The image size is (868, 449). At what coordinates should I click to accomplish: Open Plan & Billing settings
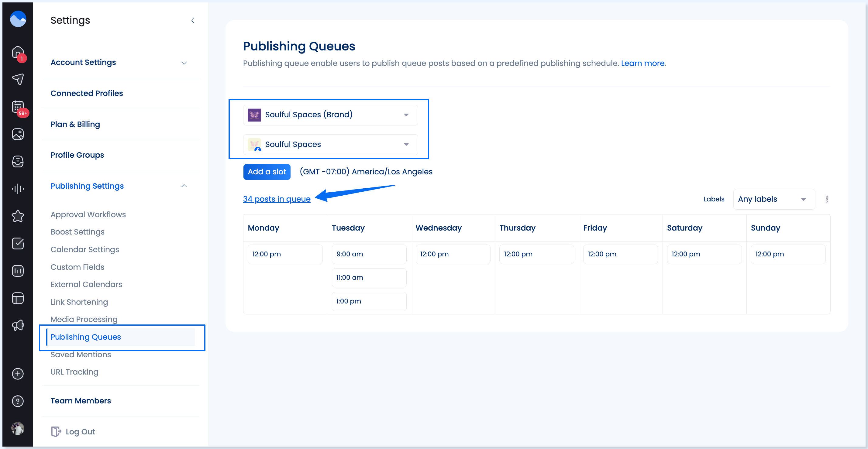coord(75,124)
